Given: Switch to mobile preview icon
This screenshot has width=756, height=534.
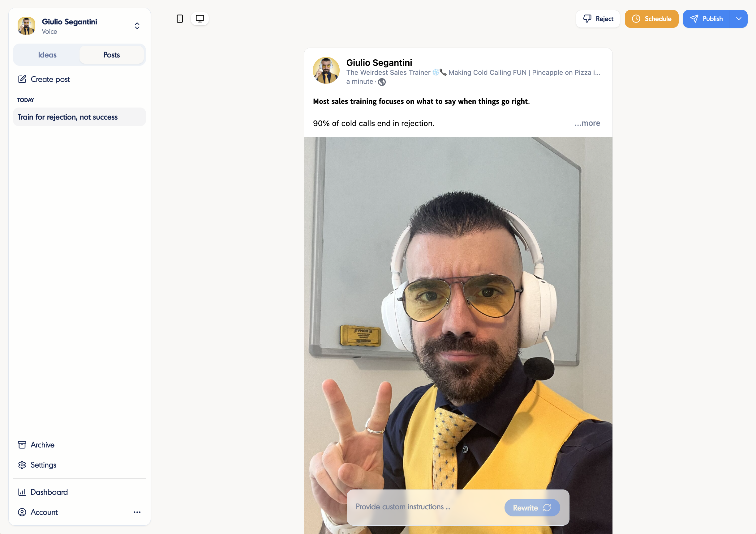Looking at the screenshot, I should [x=180, y=19].
